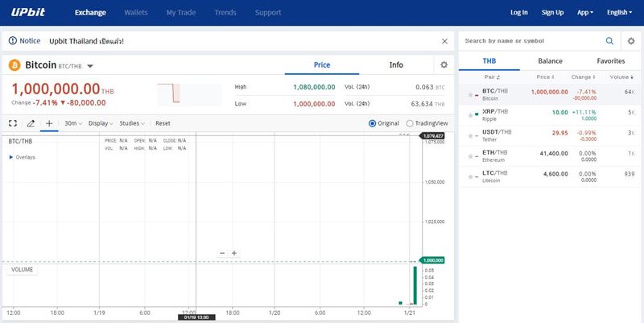Click the orange Bitcoin coin icon
This screenshot has height=323, width=644.
point(14,65)
